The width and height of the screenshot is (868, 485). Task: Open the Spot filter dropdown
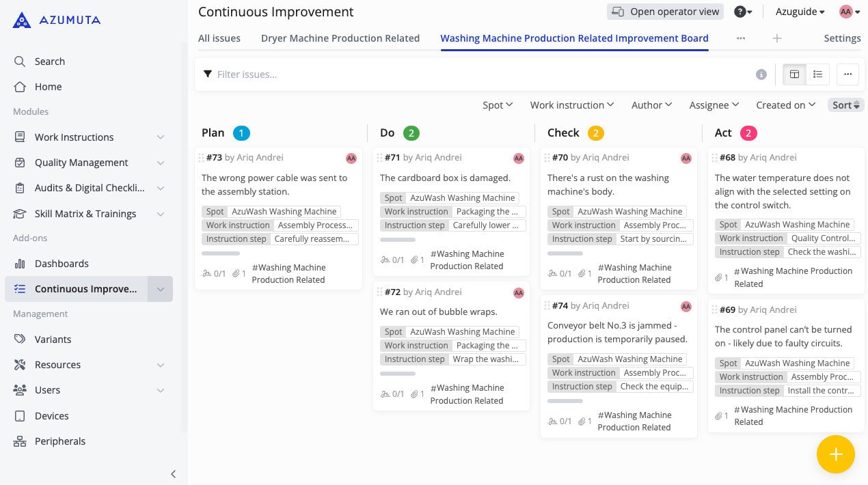coord(497,105)
